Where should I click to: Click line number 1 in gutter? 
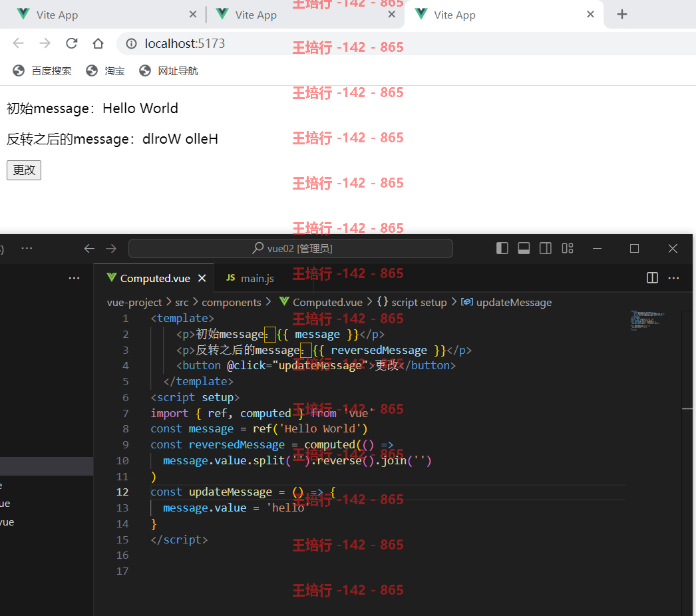click(x=126, y=319)
